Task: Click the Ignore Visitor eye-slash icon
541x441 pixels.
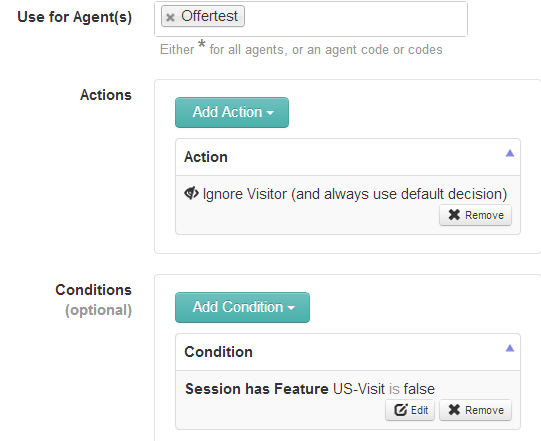Action: point(191,193)
